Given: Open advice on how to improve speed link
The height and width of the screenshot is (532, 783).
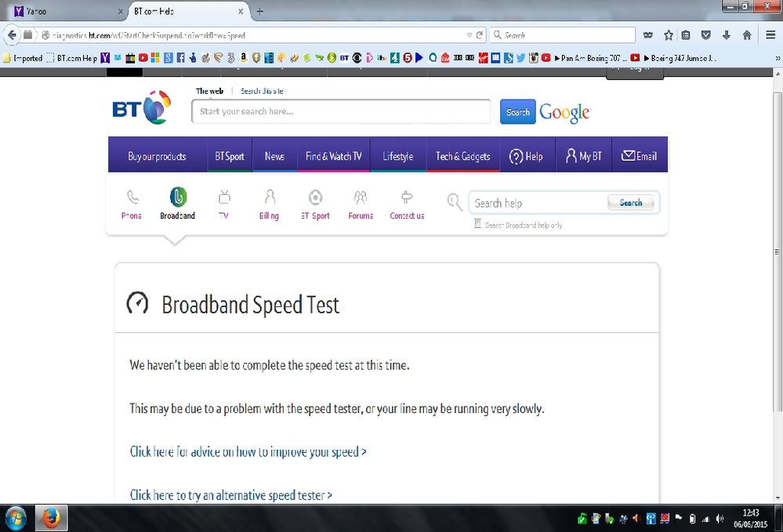Looking at the screenshot, I should (x=248, y=451).
